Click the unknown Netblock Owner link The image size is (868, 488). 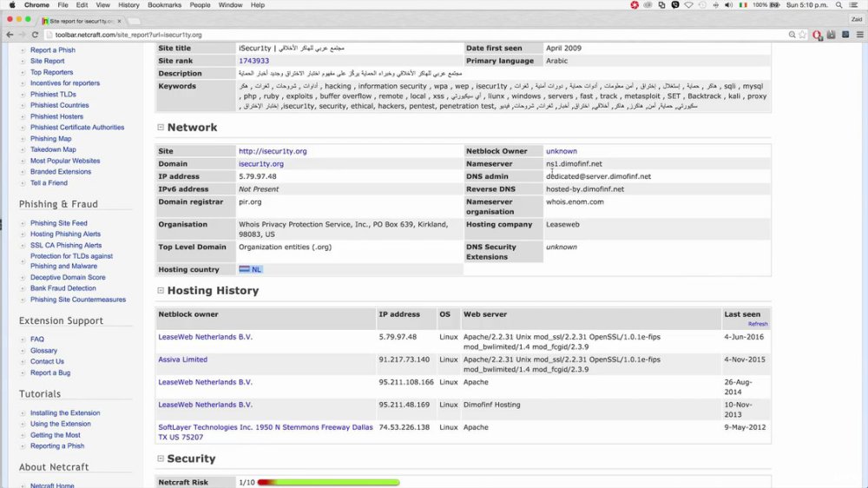pos(562,151)
